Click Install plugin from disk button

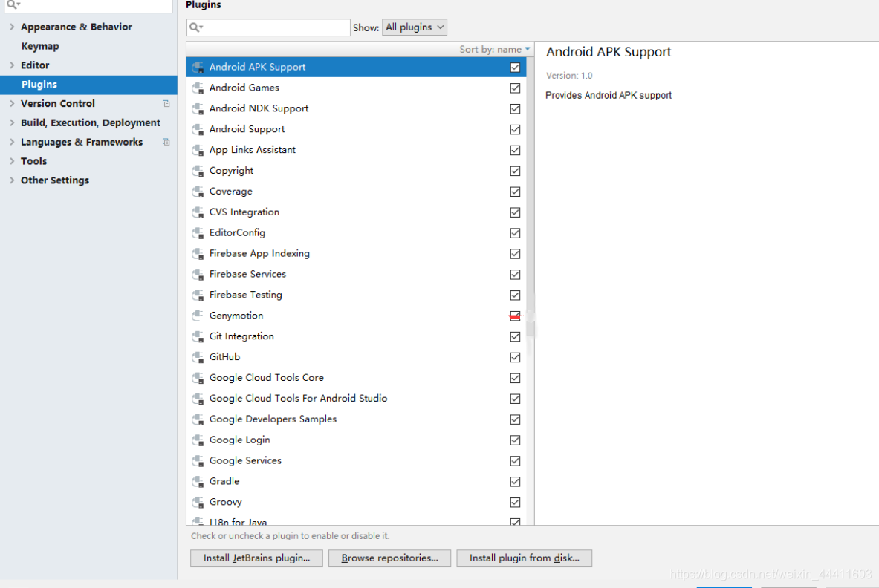point(524,558)
